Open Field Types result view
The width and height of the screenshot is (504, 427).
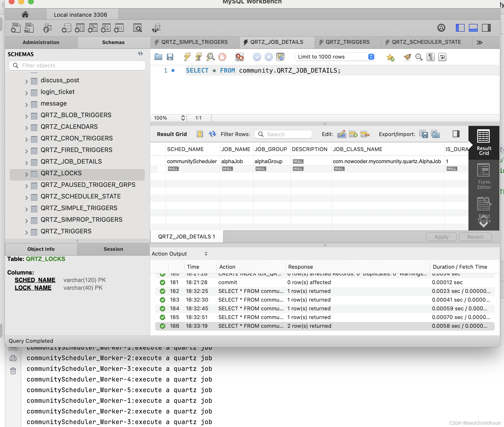tap(484, 210)
